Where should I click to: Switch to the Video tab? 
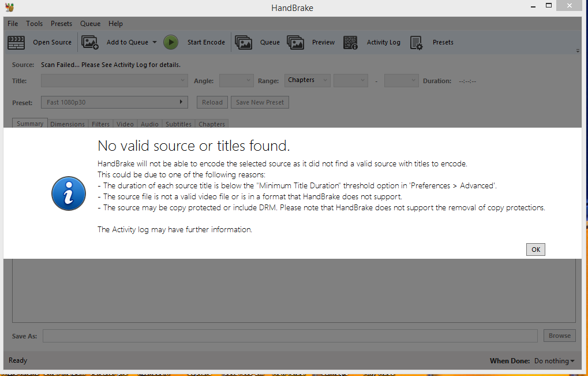pyautogui.click(x=125, y=124)
